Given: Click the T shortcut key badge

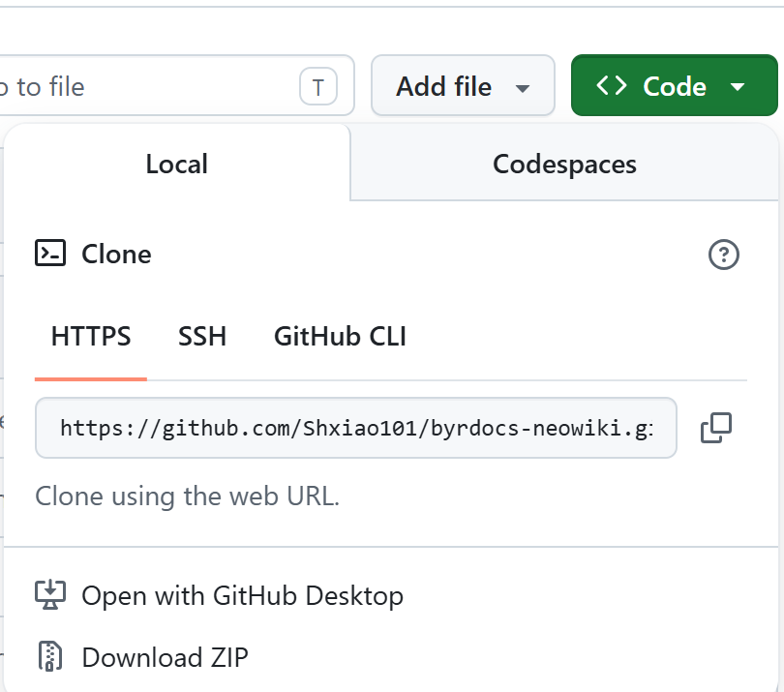Looking at the screenshot, I should tap(318, 86).
